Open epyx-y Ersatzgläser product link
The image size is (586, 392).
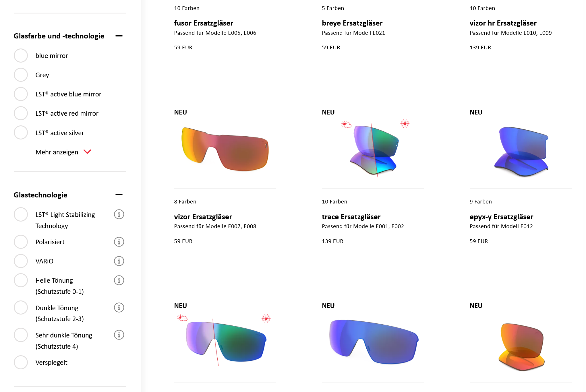pyautogui.click(x=501, y=217)
